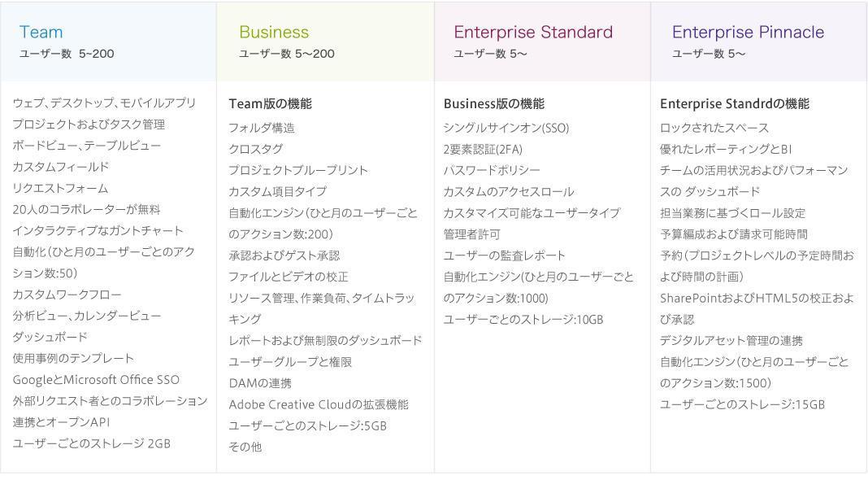This screenshot has height=480, width=868.
Task: Select the ロックされたスペース feature line
Action: 714,128
